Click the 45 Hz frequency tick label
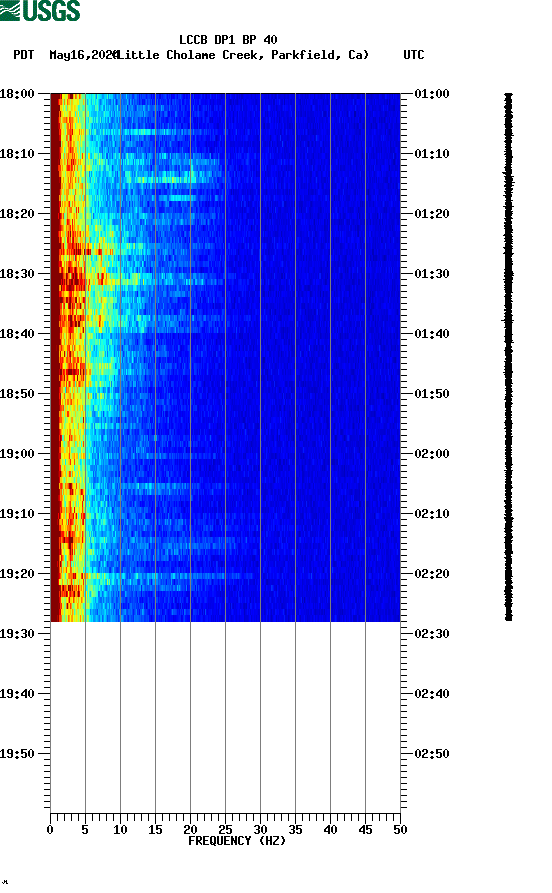Screen dimensions: 552x893 click(x=365, y=830)
